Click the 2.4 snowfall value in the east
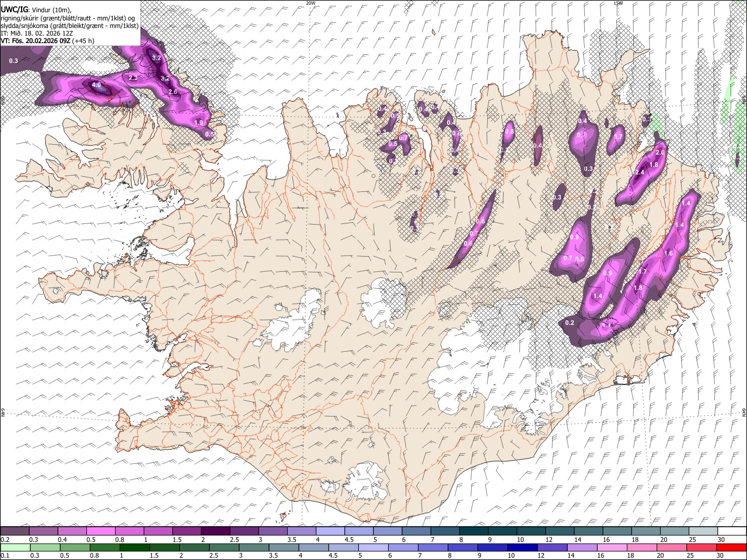This screenshot has height=560, width=747. coord(640,173)
